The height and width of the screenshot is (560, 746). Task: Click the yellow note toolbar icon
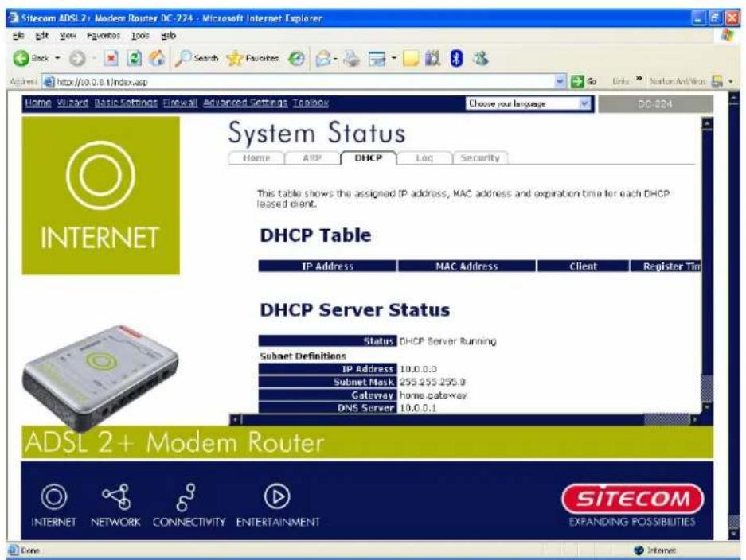411,59
